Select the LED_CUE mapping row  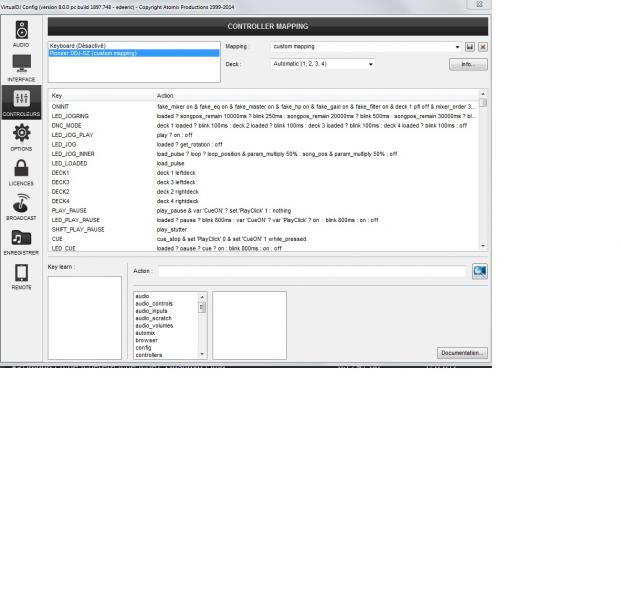click(x=263, y=248)
